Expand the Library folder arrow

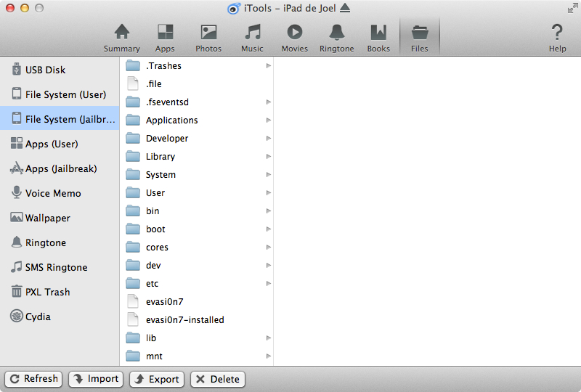269,156
